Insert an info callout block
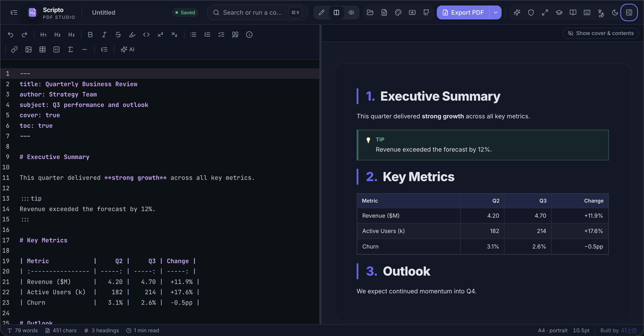 [x=249, y=35]
